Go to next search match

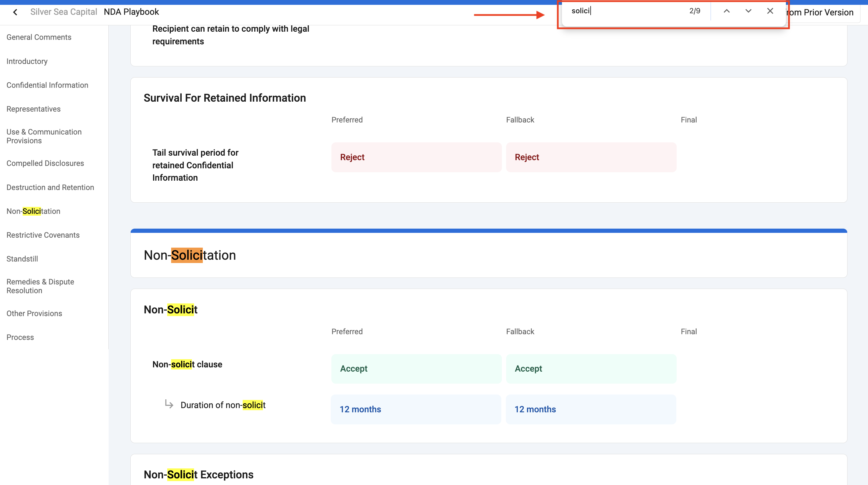coord(748,11)
